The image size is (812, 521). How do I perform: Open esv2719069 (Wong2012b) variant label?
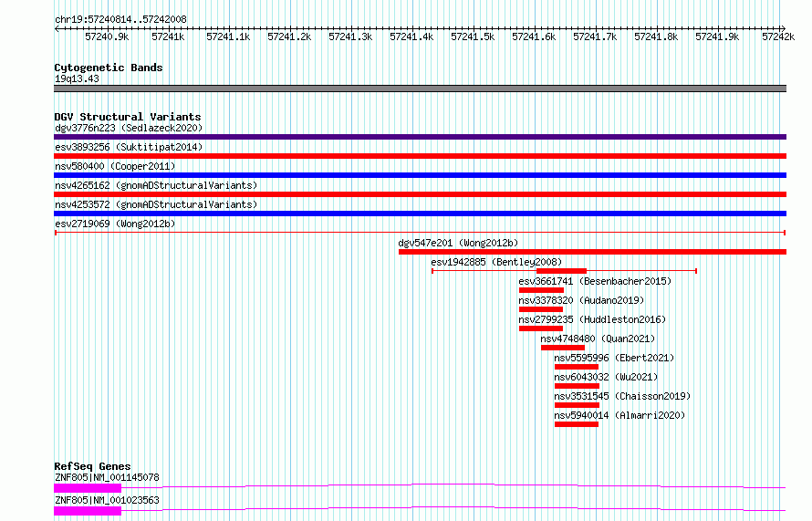coord(115,224)
